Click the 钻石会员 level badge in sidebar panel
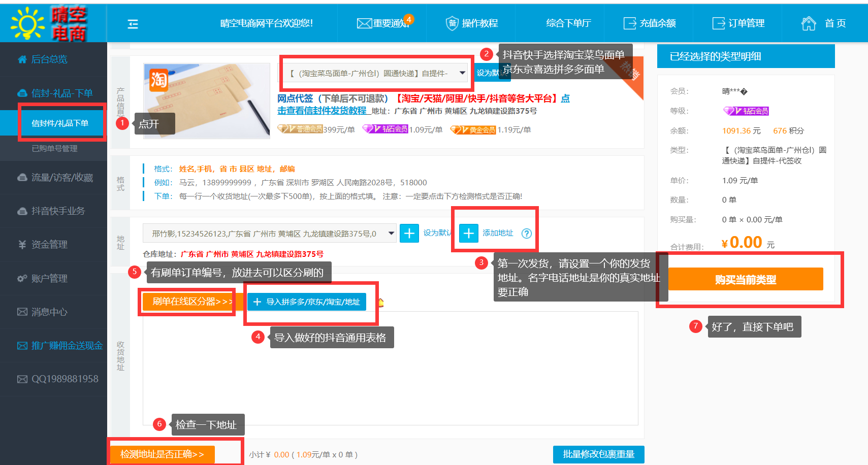This screenshot has height=465, width=868. [x=746, y=111]
